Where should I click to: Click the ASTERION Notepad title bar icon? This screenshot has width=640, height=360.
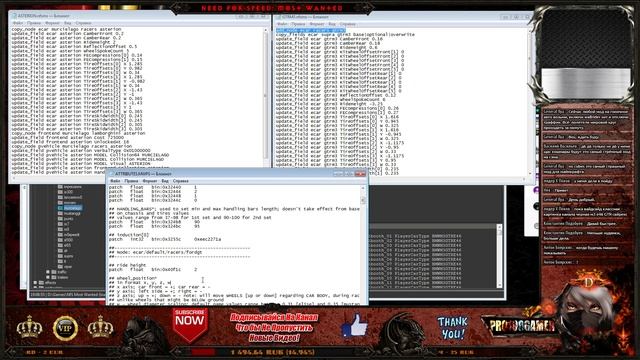[14, 16]
